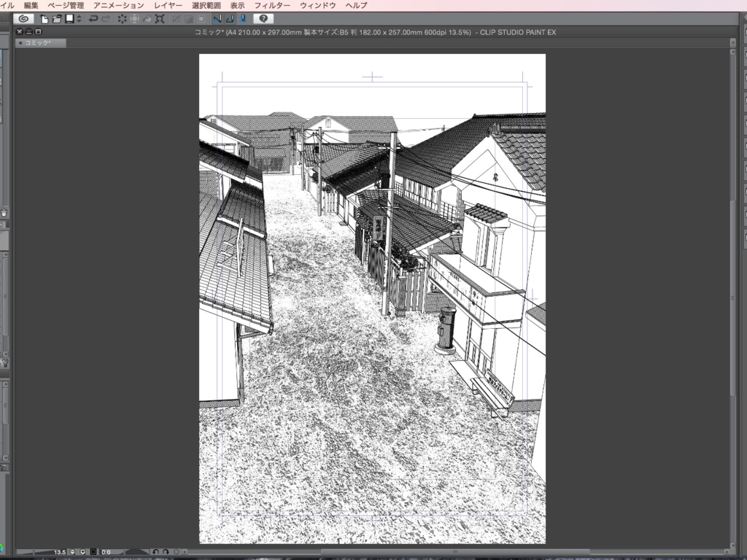Rotate the canvas counterclockwise
The image size is (747, 560).
click(156, 551)
